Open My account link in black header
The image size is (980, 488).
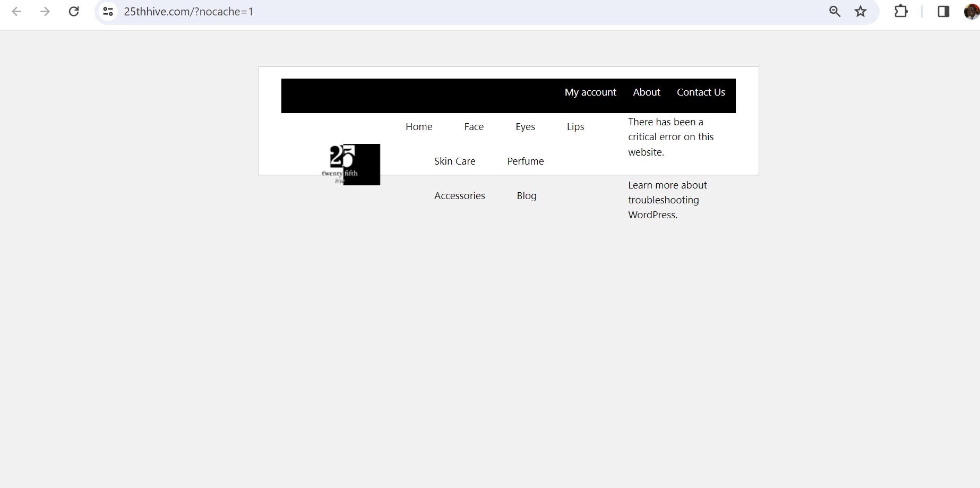pos(590,92)
